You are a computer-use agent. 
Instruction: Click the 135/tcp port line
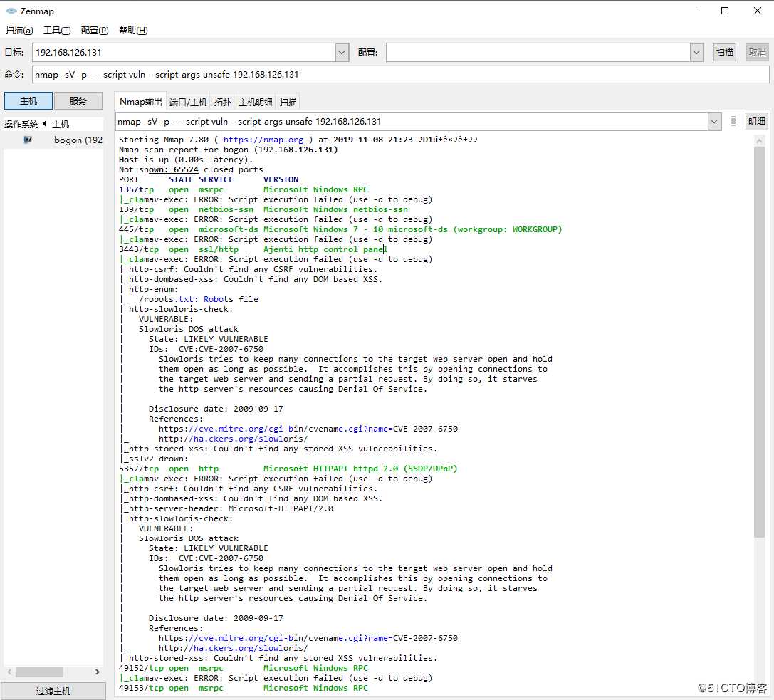244,189
